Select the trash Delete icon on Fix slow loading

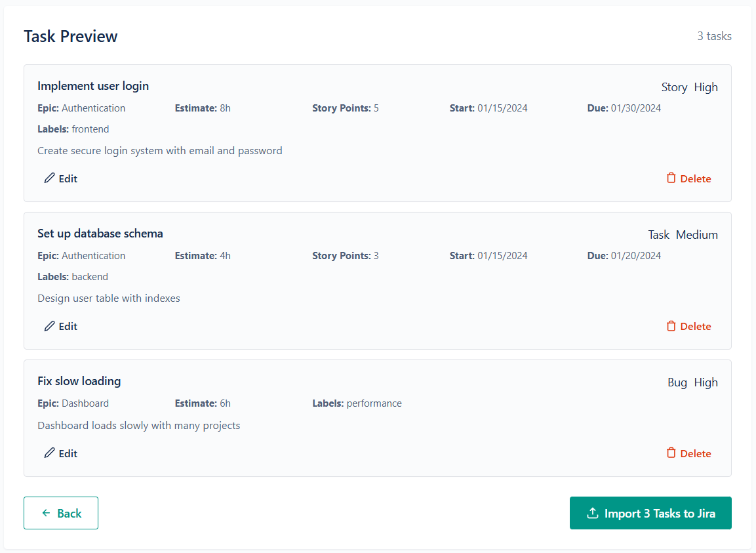click(x=671, y=453)
